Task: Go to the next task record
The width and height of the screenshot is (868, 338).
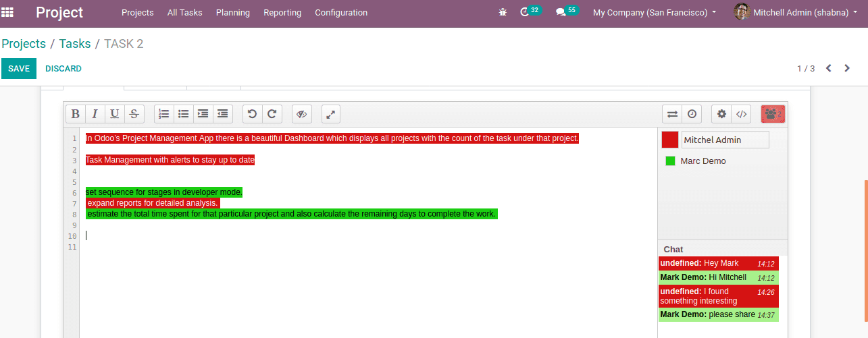Action: (x=847, y=68)
